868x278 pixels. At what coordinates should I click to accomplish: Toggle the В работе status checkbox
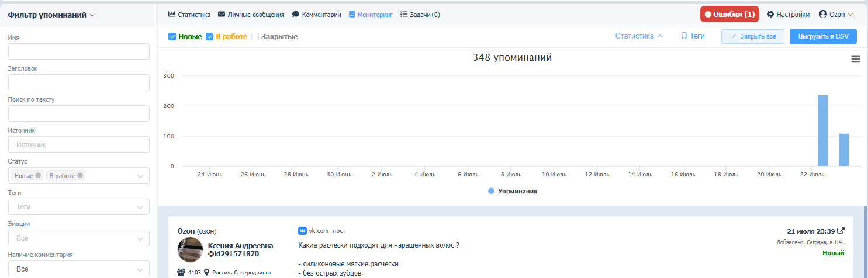(210, 37)
